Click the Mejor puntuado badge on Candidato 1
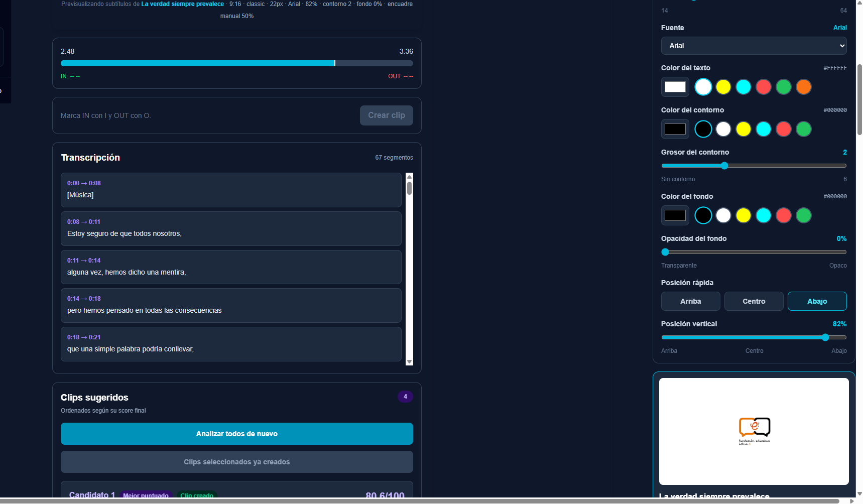Viewport: 863px width, 504px height. tap(146, 495)
